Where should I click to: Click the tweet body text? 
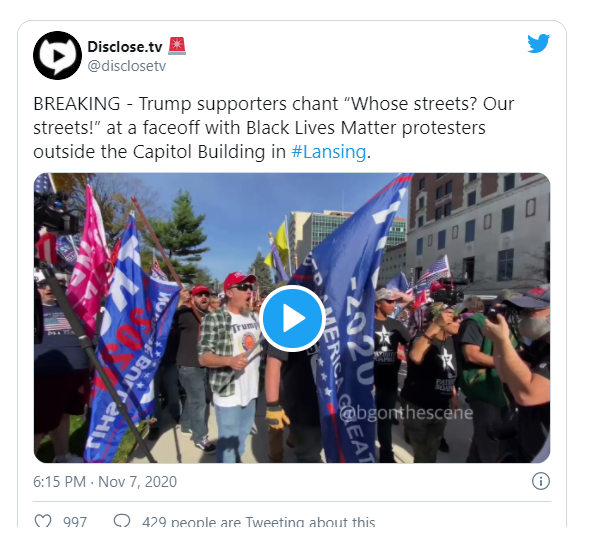(x=273, y=128)
